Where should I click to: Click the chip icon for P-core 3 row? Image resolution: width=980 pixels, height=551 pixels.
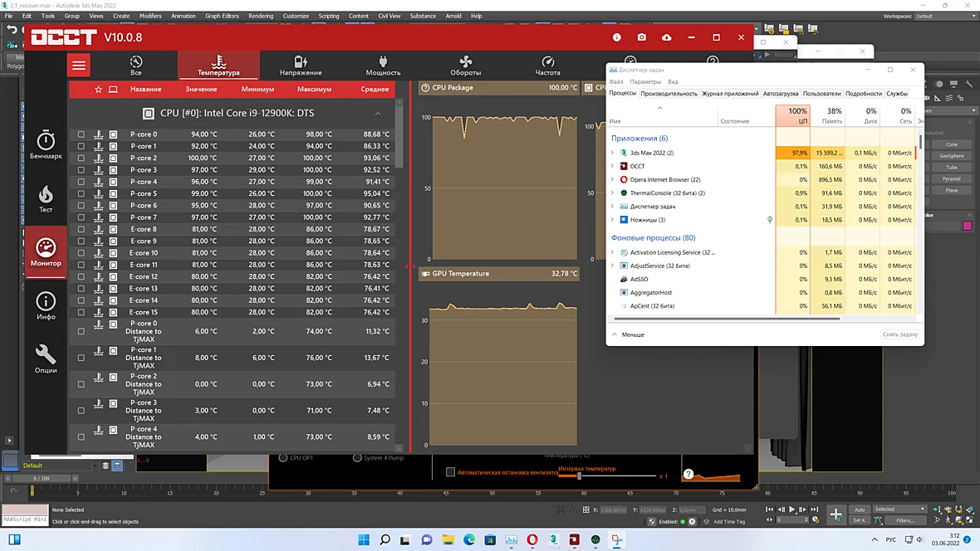(113, 170)
